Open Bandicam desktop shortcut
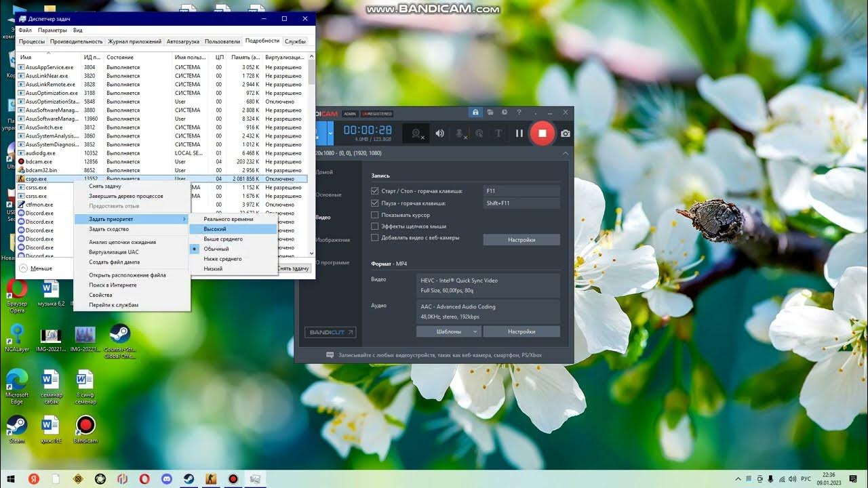Viewport: 868px width, 488px height. coord(85,430)
